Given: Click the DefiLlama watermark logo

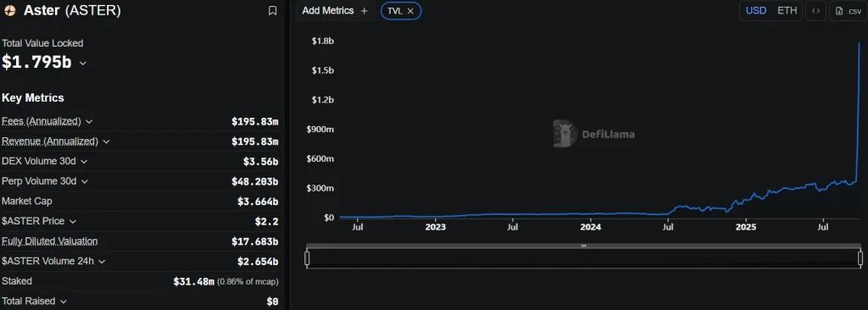Looking at the screenshot, I should point(594,134).
